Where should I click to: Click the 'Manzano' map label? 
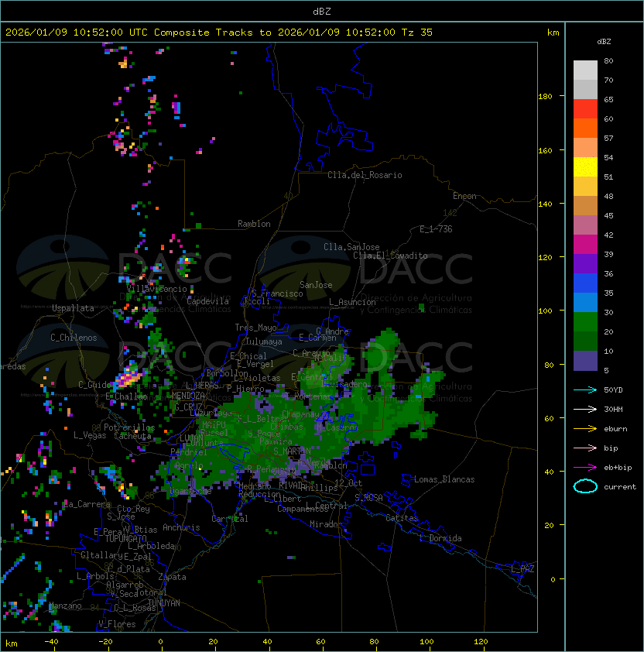(65, 606)
